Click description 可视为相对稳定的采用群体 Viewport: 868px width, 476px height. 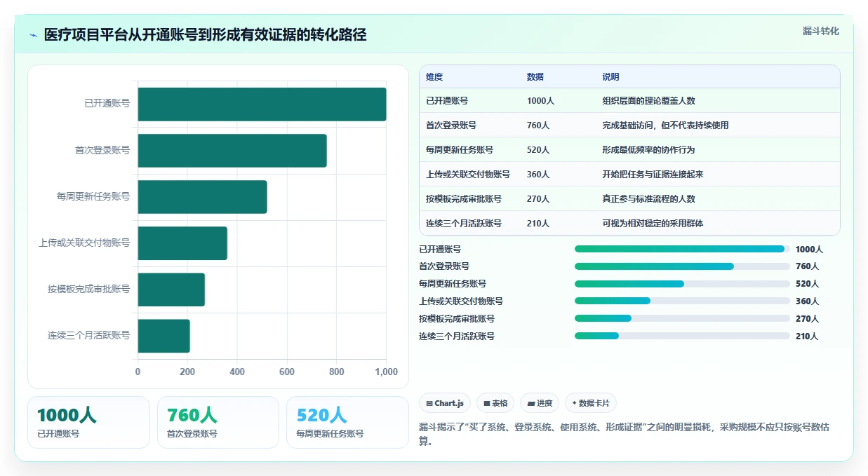tap(653, 224)
